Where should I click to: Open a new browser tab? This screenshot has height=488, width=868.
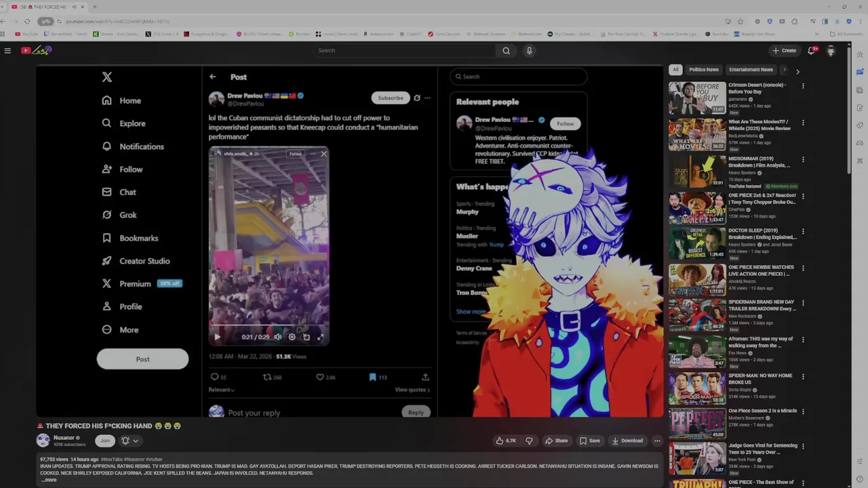pyautogui.click(x=94, y=7)
